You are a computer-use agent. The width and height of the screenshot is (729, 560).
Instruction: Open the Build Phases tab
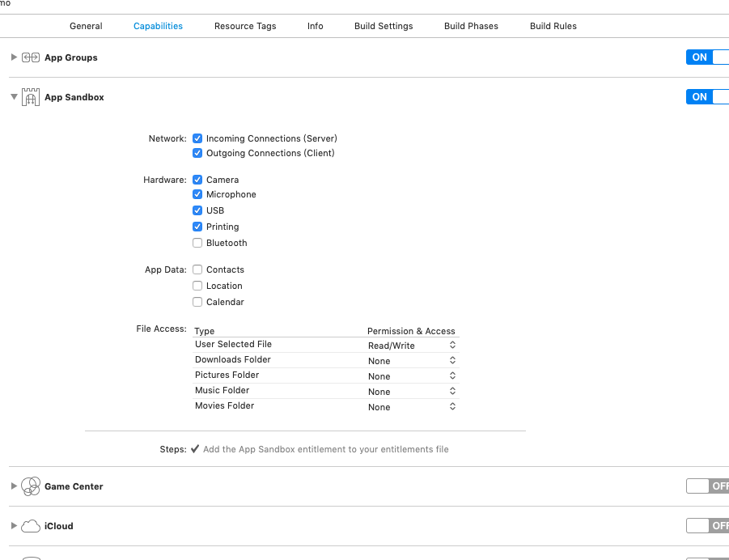coord(471,26)
